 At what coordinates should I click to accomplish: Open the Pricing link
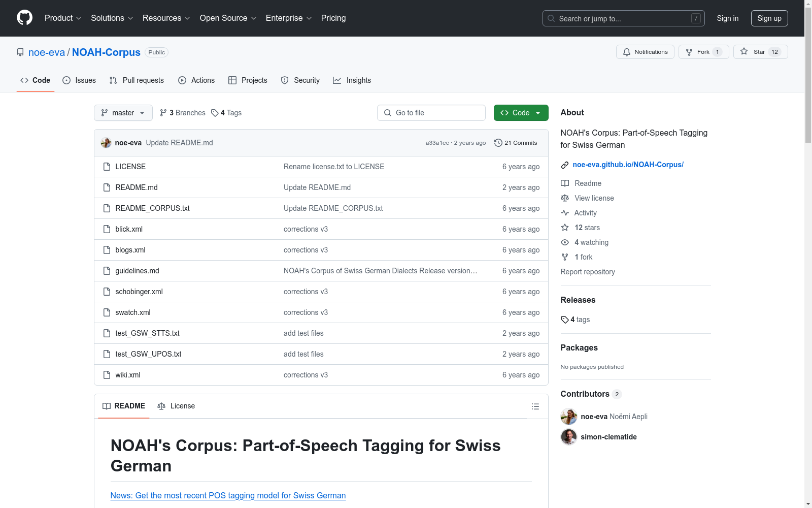coord(333,18)
